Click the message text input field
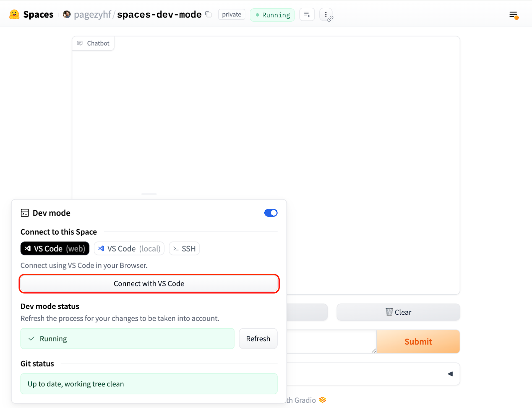 coord(332,342)
